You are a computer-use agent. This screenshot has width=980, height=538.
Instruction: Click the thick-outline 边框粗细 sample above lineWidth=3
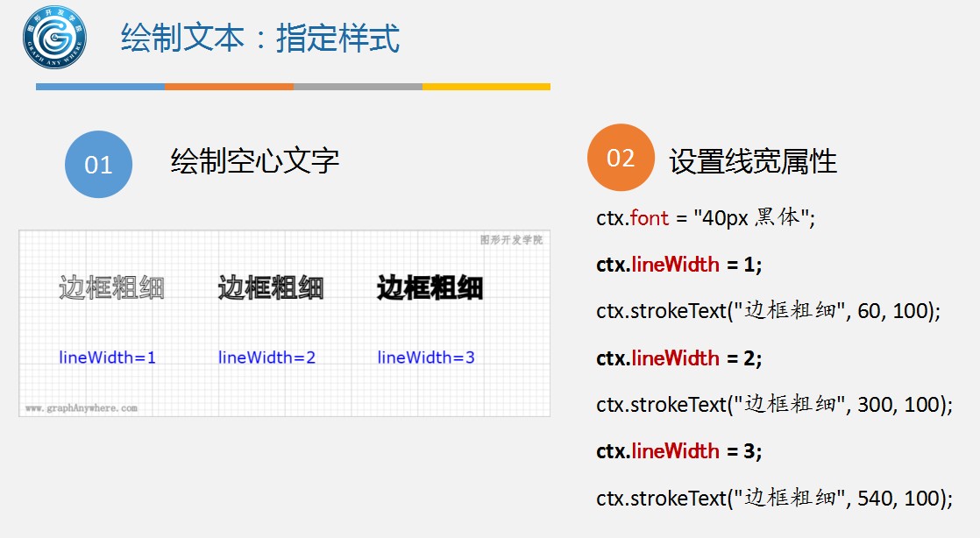click(430, 288)
